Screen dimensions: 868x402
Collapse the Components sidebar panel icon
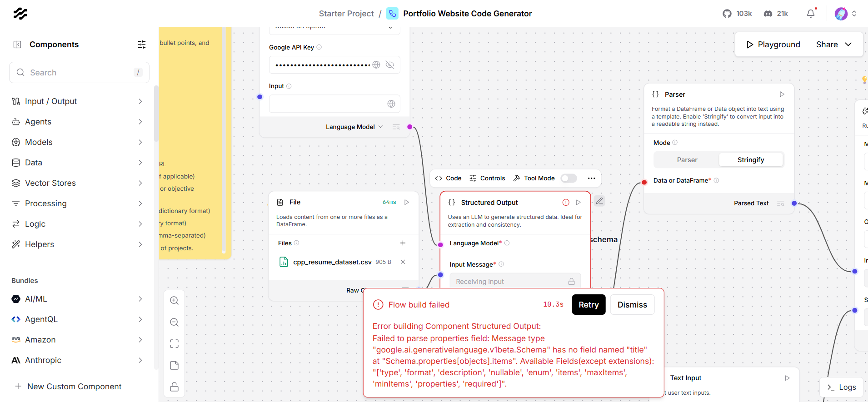[17, 45]
